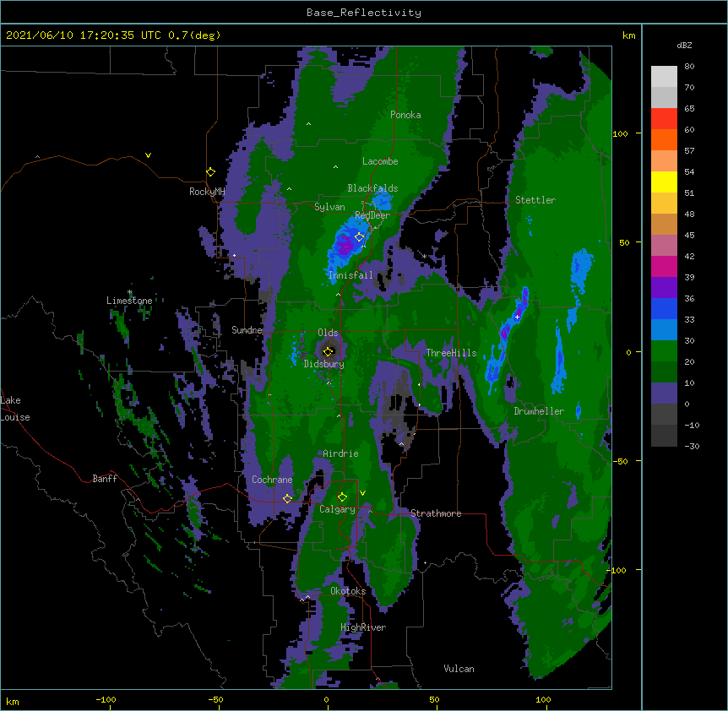728x711 pixels.
Task: Click the red 65 dBZ legend swatch
Action: click(664, 119)
